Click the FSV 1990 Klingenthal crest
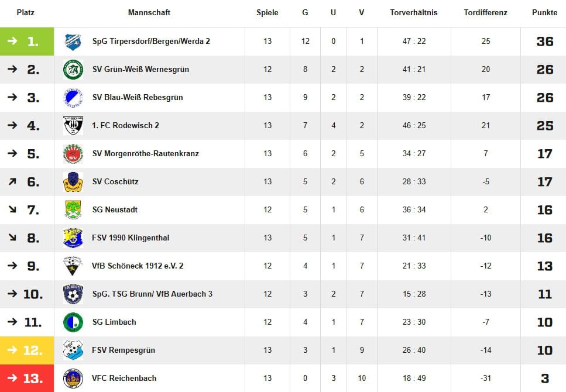The height and width of the screenshot is (392, 566). (x=73, y=238)
